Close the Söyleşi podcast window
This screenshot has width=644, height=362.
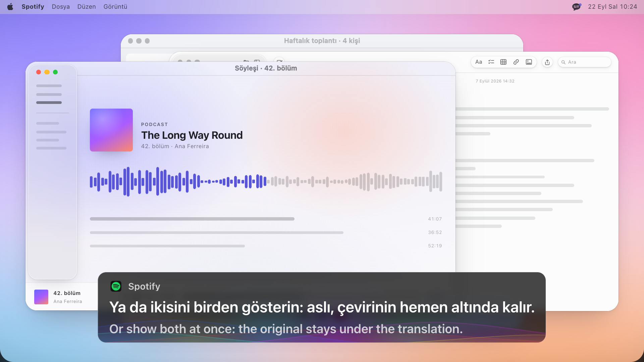point(39,72)
